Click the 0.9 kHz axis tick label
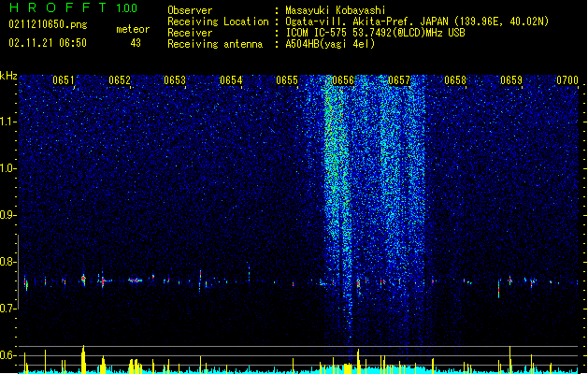The image size is (588, 374). [x=8, y=215]
